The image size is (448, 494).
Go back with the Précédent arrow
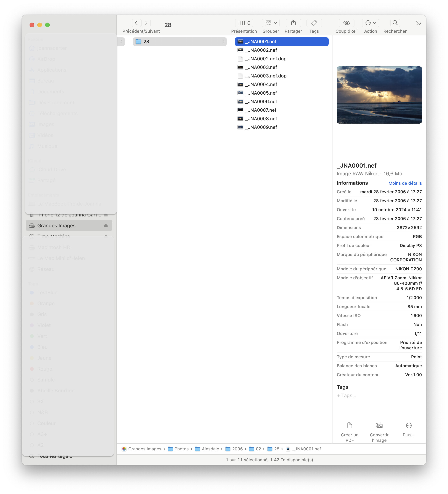point(136,23)
